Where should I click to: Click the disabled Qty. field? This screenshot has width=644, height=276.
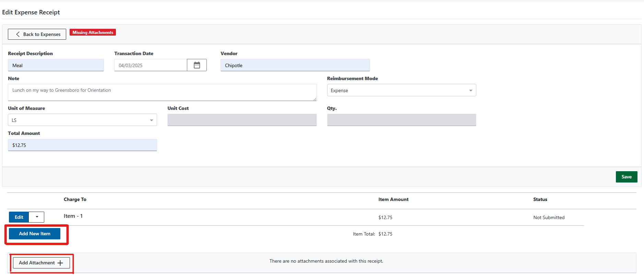(x=401, y=120)
